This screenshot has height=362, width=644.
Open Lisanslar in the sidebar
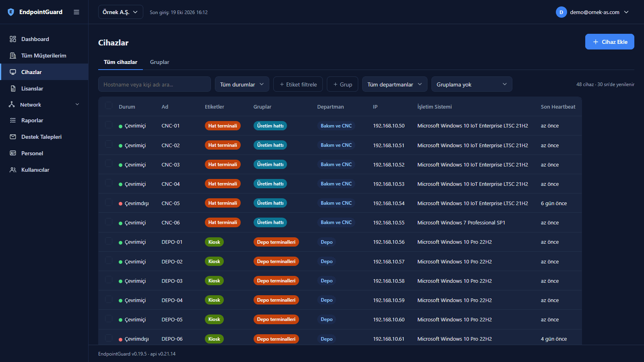[x=44, y=88]
